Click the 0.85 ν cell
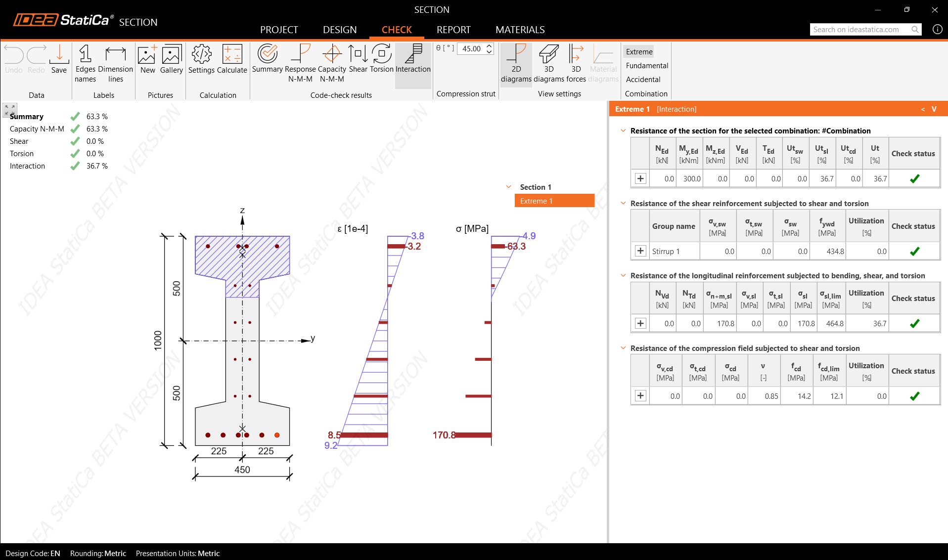Screen dimensions: 948x560 point(764,396)
